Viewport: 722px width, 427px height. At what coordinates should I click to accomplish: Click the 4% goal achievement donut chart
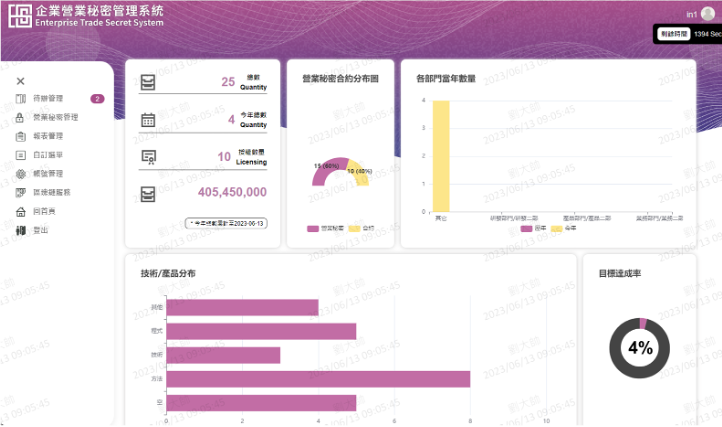[x=640, y=348]
